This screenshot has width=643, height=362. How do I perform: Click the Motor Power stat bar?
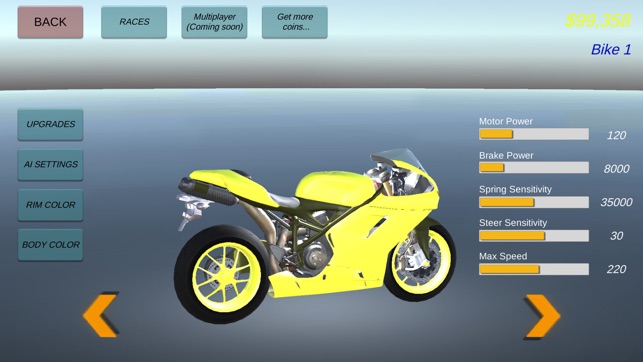click(534, 134)
